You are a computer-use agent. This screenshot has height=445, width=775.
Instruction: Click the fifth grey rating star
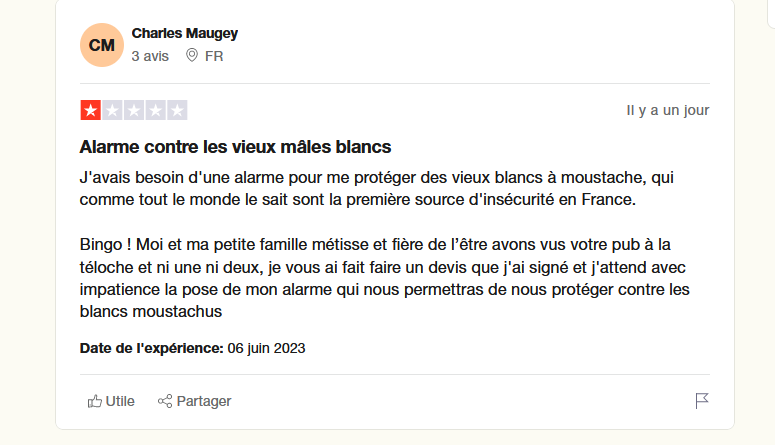[x=177, y=110]
